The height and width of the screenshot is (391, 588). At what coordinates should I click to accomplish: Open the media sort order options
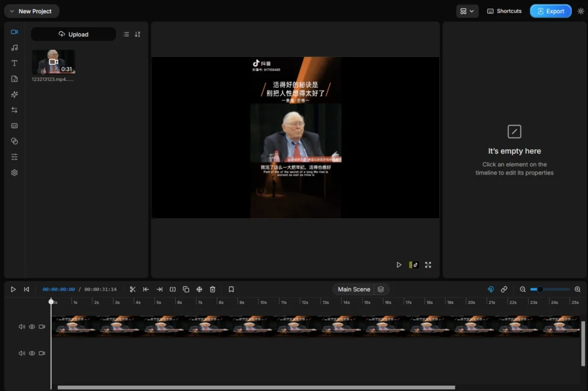137,34
